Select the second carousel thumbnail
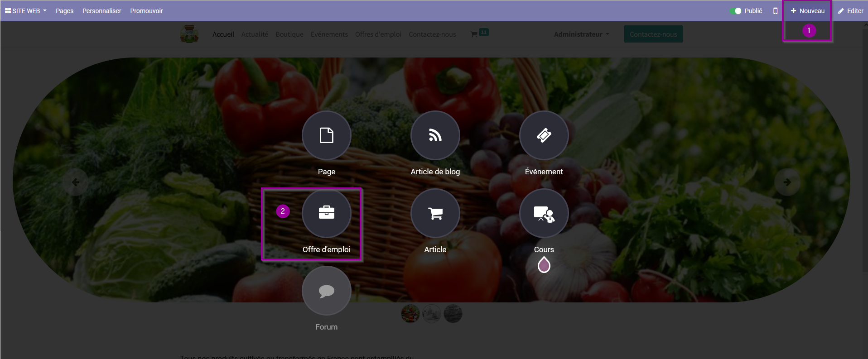Image resolution: width=868 pixels, height=359 pixels. tap(432, 313)
